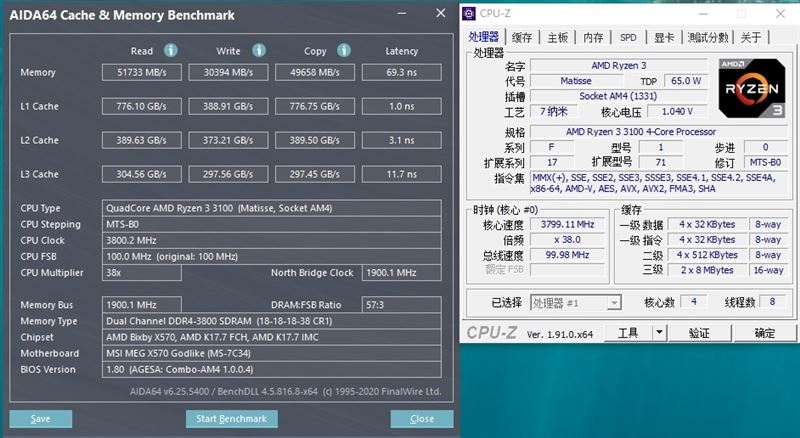The width and height of the screenshot is (800, 438).
Task: Select the L2 Cache latency 3.1 ns field
Action: (x=402, y=140)
